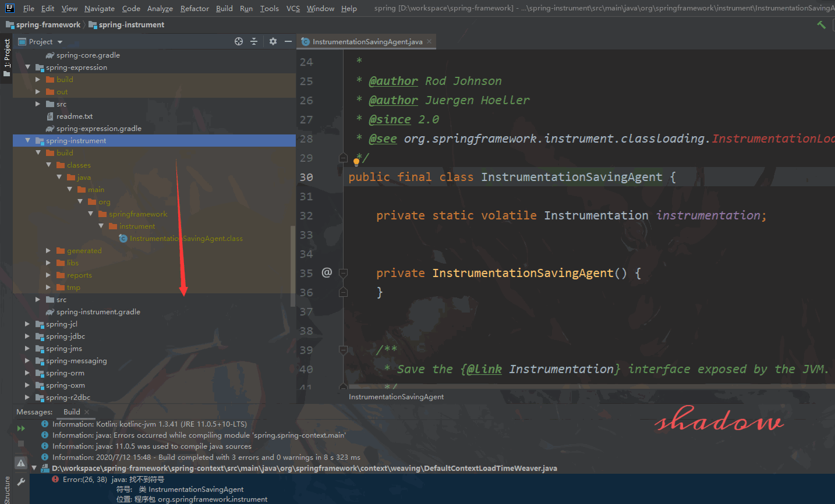This screenshot has height=504, width=835.
Task: Click the spring-core.gradle file icon
Action: pos(51,55)
